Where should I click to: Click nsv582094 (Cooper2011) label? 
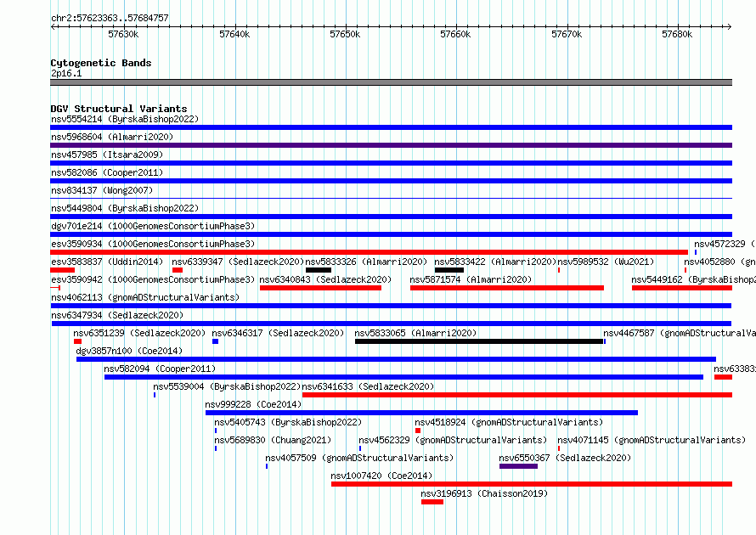click(x=160, y=369)
